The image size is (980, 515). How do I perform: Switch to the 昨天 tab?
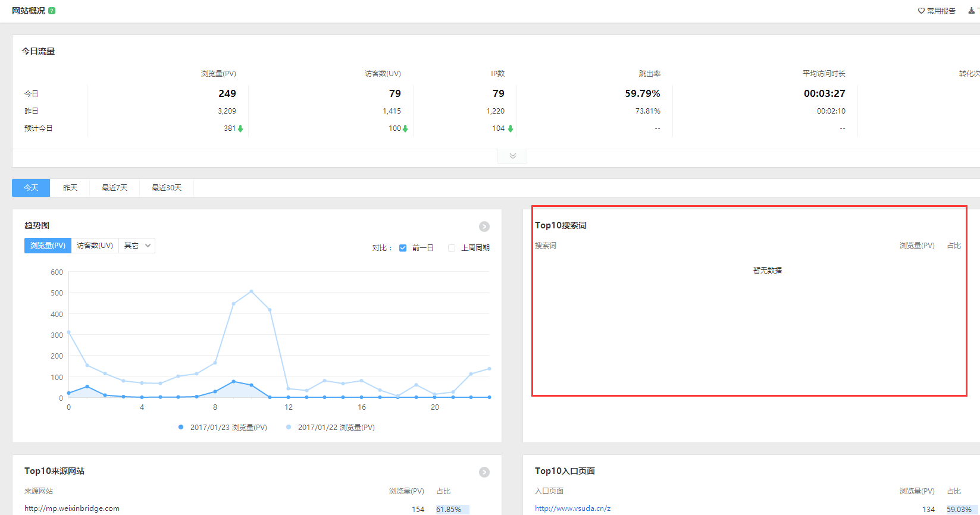[70, 188]
